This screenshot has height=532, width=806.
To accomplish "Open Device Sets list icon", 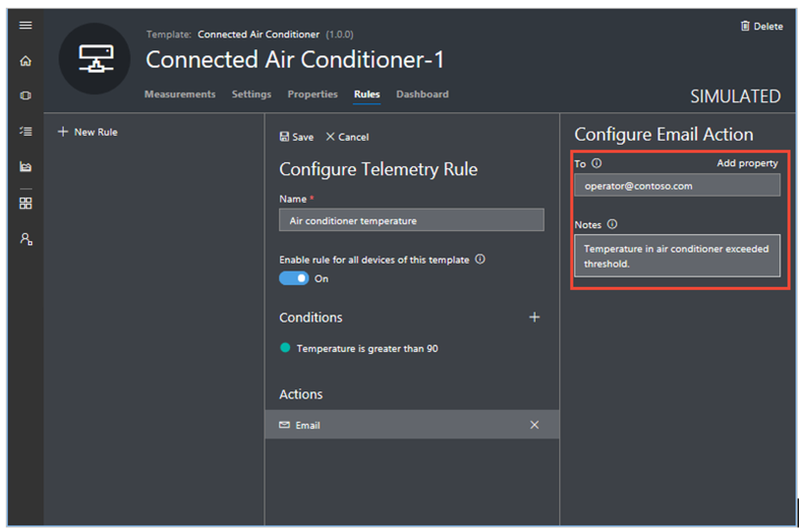I will 25,131.
